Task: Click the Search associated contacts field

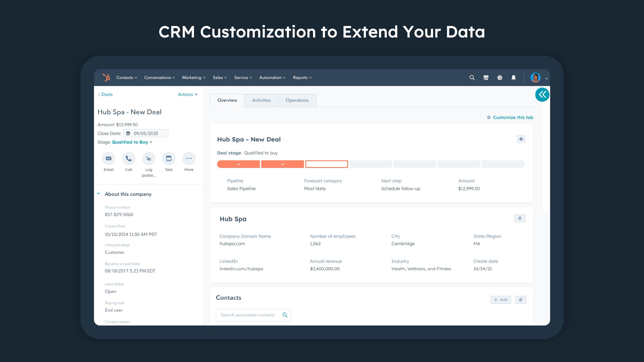Action: [253, 315]
